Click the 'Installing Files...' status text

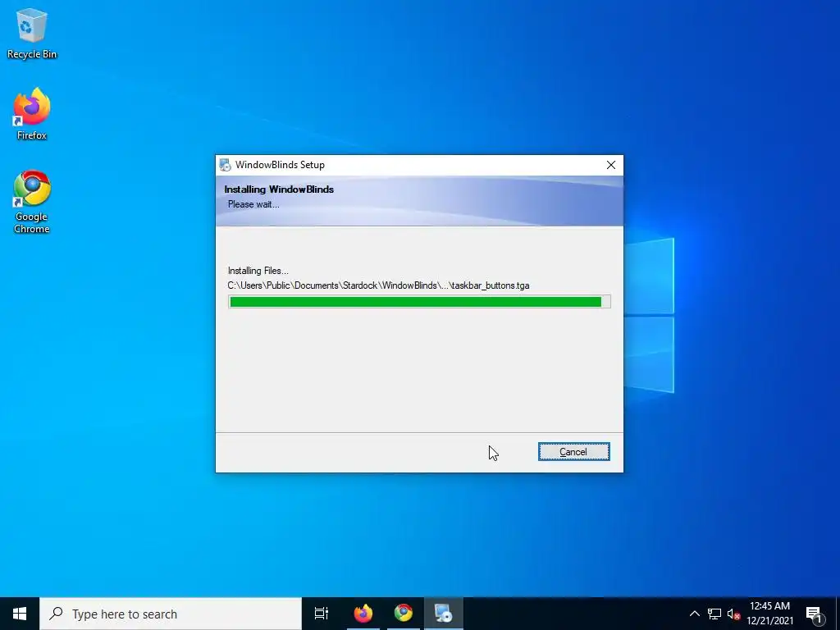pos(258,271)
